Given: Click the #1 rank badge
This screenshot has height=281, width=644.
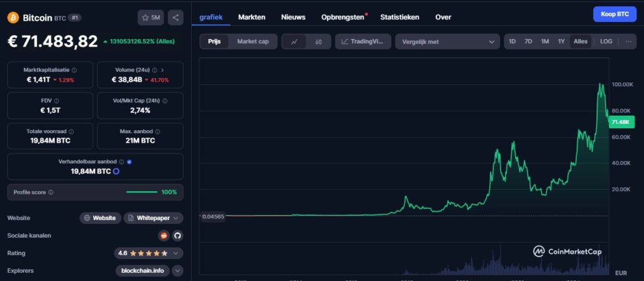Looking at the screenshot, I should tap(74, 18).
